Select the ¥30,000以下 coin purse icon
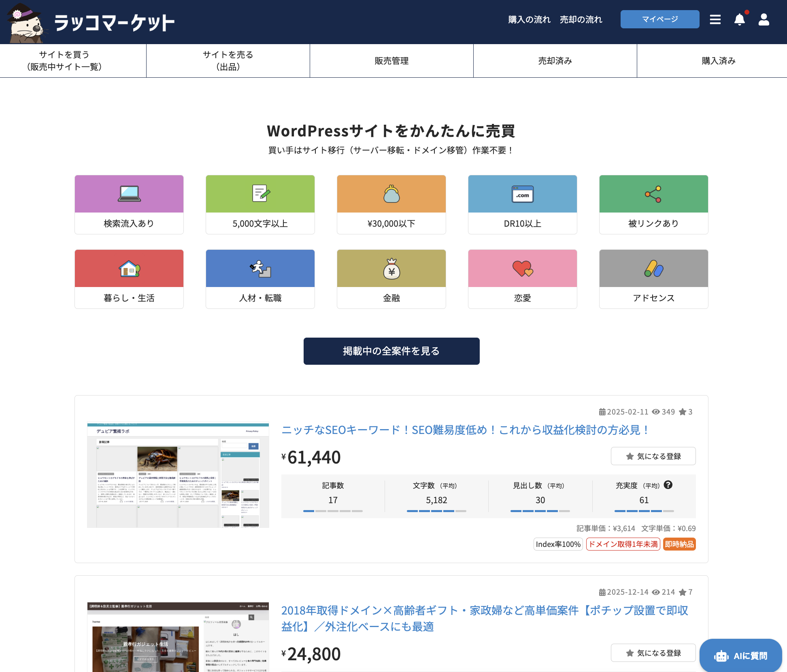This screenshot has height=672, width=787. click(391, 194)
